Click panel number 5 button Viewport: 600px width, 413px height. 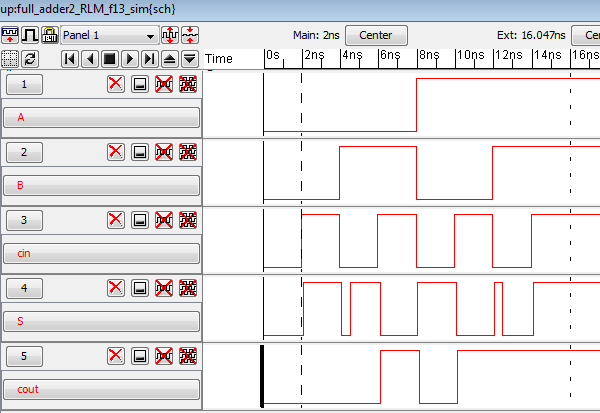(x=24, y=356)
